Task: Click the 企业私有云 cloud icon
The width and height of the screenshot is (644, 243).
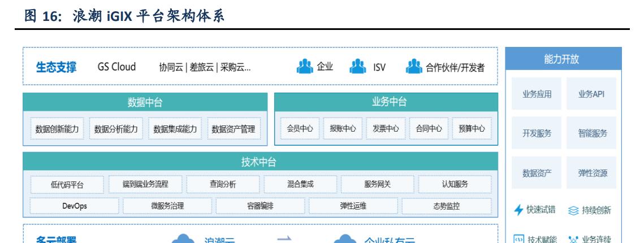Action: pos(345,238)
